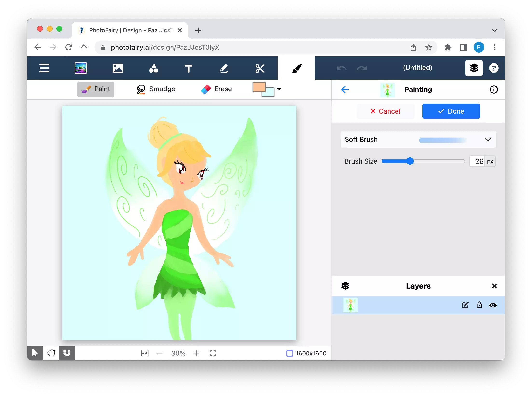Select the paintbrush painting tab

coord(296,68)
